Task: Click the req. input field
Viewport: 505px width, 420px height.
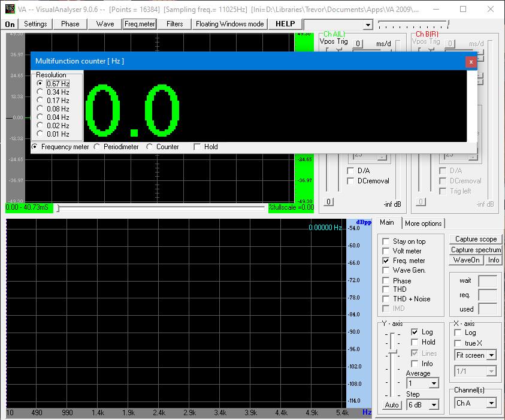Action: [488, 295]
